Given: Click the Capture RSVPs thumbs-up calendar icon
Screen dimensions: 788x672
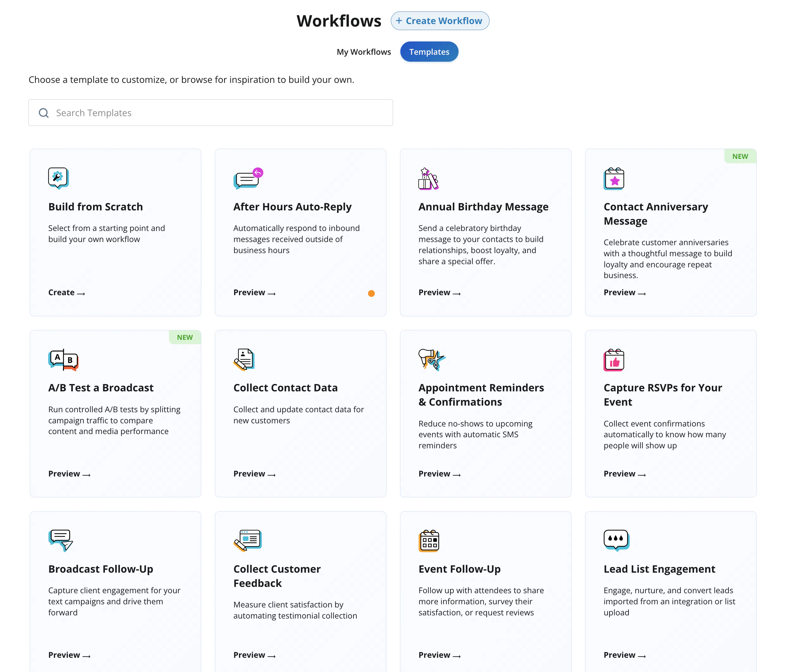Looking at the screenshot, I should [x=614, y=359].
